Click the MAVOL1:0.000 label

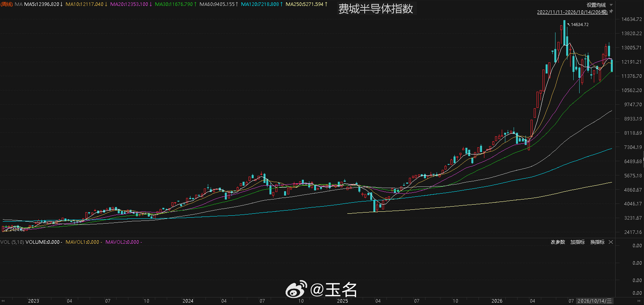84,242
